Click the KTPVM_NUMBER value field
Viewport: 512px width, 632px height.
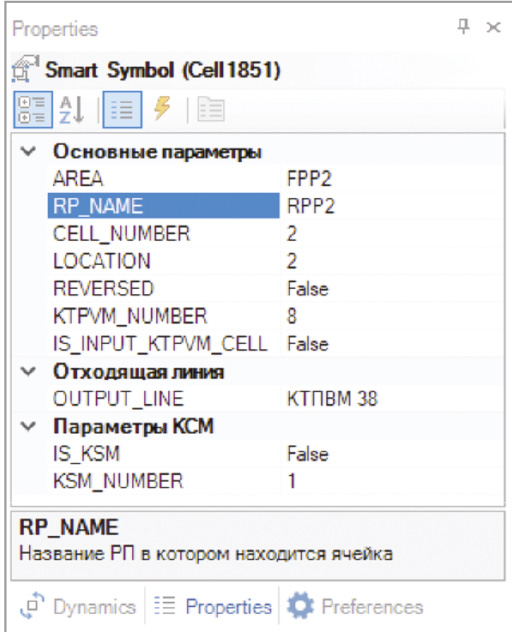[x=392, y=316]
